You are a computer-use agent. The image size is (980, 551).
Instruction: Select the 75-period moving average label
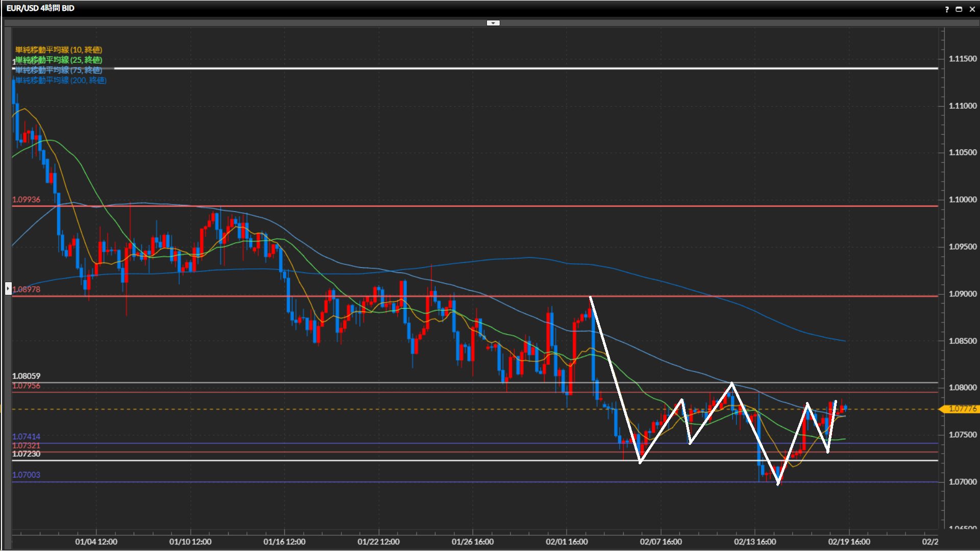coord(58,70)
